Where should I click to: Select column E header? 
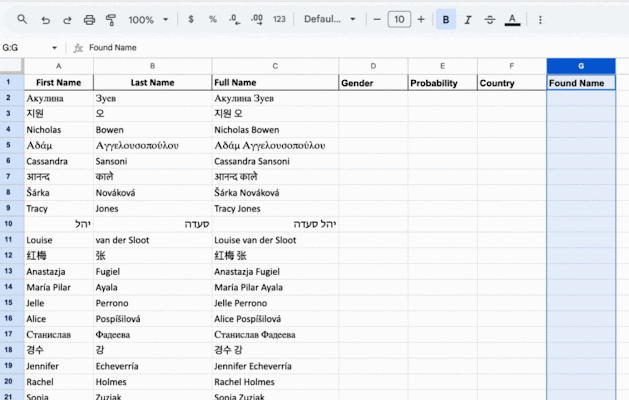click(x=442, y=66)
